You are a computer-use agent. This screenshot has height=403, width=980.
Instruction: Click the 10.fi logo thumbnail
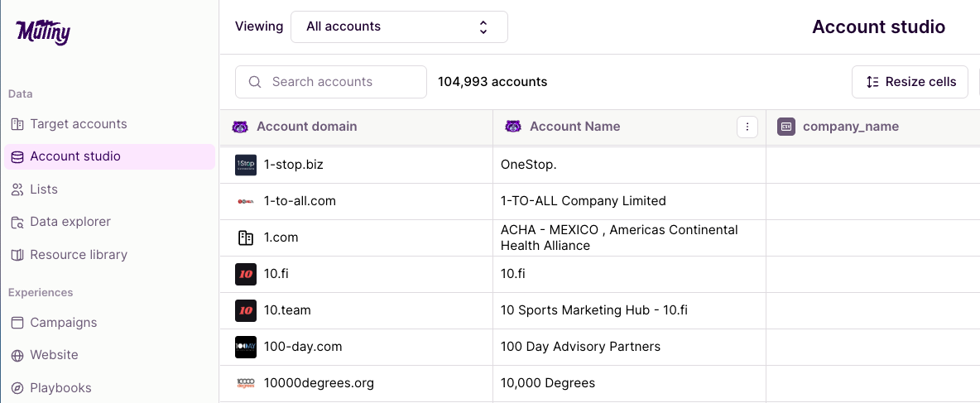click(246, 274)
